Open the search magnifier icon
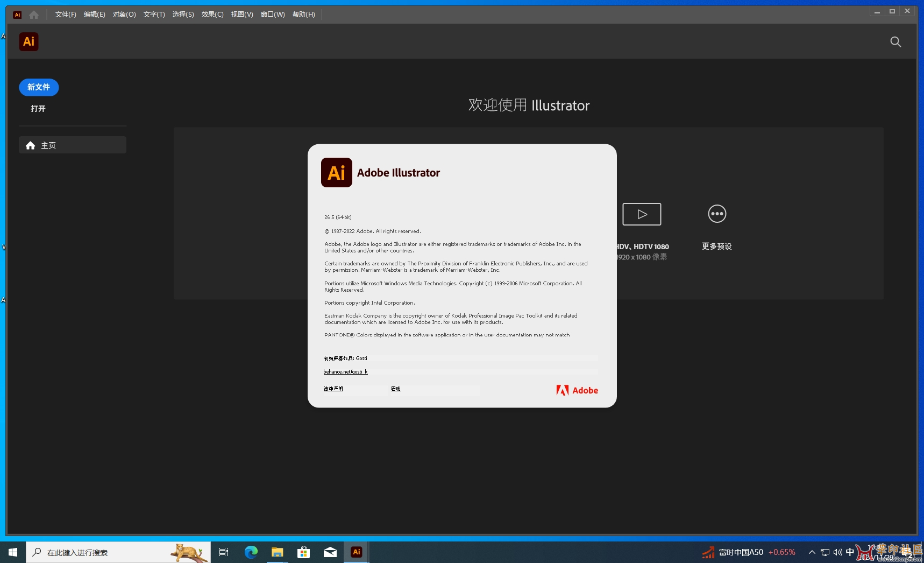 pyautogui.click(x=895, y=42)
